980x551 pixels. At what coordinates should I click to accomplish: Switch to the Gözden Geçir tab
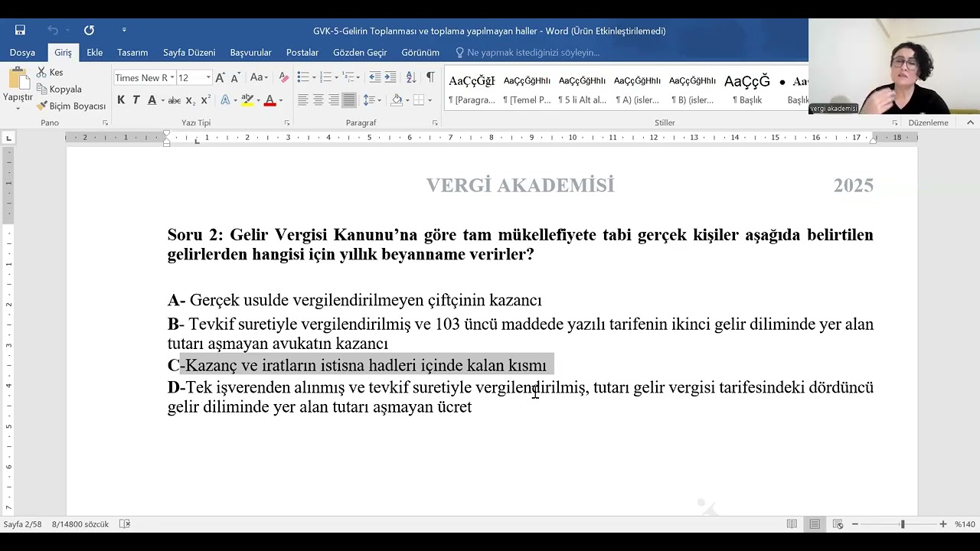coord(360,53)
